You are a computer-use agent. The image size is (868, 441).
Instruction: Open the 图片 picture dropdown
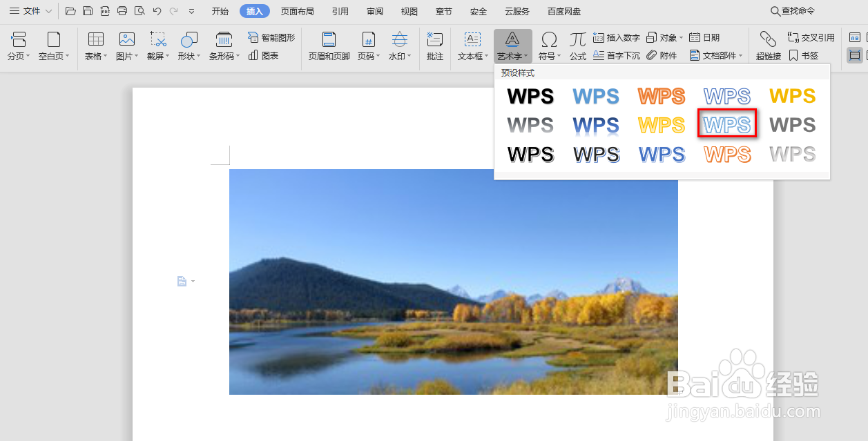point(127,46)
